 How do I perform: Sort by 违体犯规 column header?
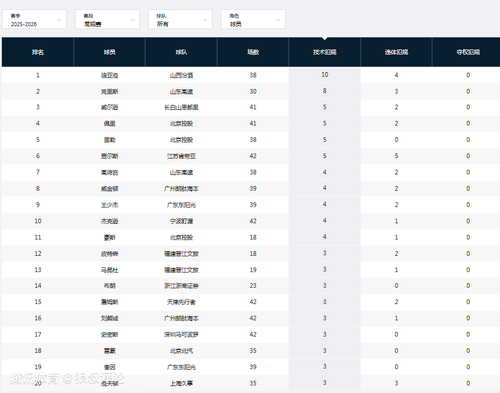[x=396, y=52]
